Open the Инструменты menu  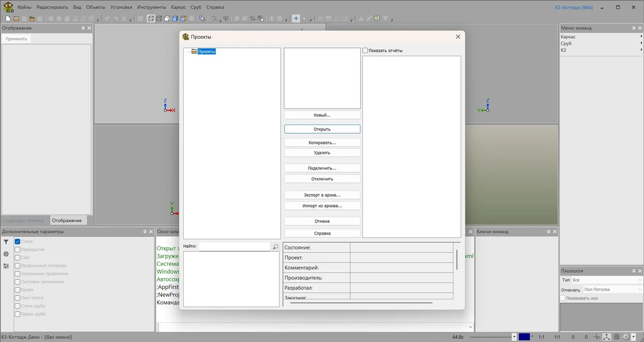pyautogui.click(x=151, y=7)
